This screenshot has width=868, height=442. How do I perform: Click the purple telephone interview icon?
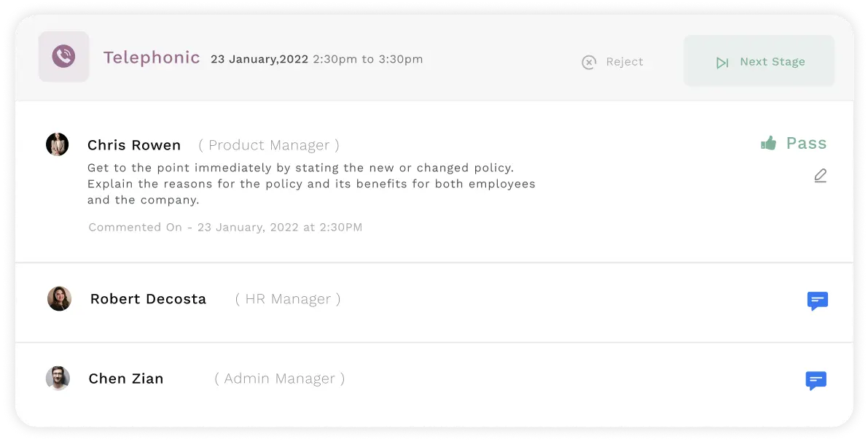point(64,57)
